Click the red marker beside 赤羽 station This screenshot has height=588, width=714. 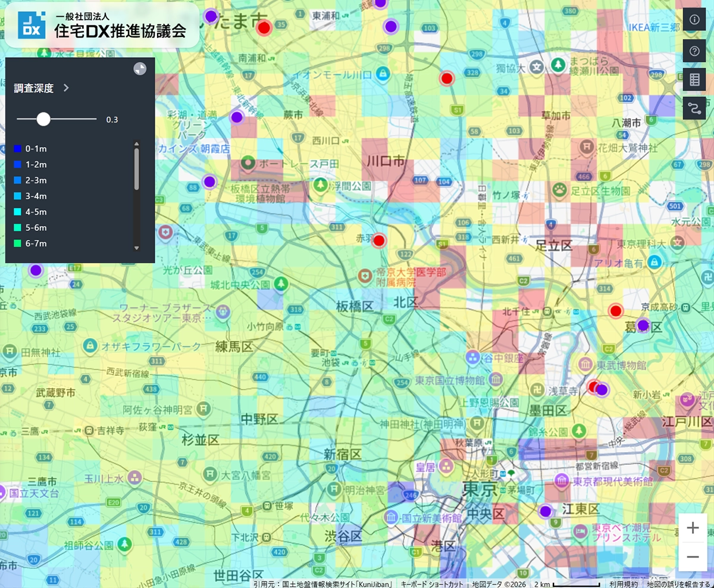point(378,240)
